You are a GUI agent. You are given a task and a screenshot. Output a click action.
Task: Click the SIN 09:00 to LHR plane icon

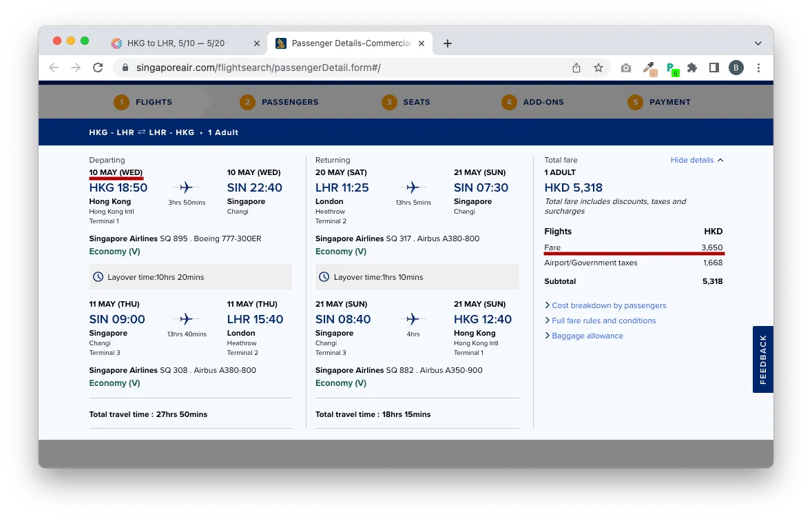tap(187, 319)
